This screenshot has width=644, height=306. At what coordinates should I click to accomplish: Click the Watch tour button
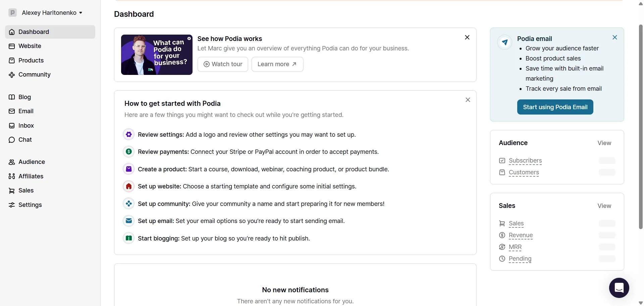(223, 64)
